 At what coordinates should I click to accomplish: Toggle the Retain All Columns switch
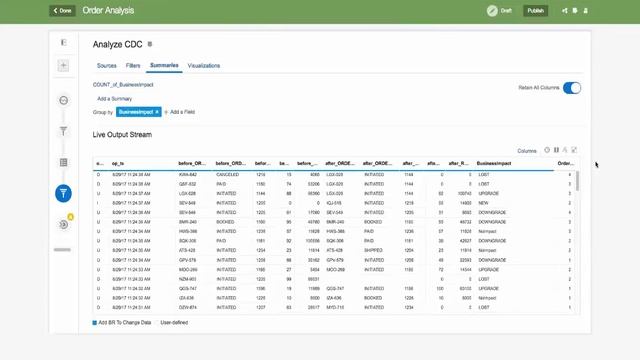[x=571, y=88]
